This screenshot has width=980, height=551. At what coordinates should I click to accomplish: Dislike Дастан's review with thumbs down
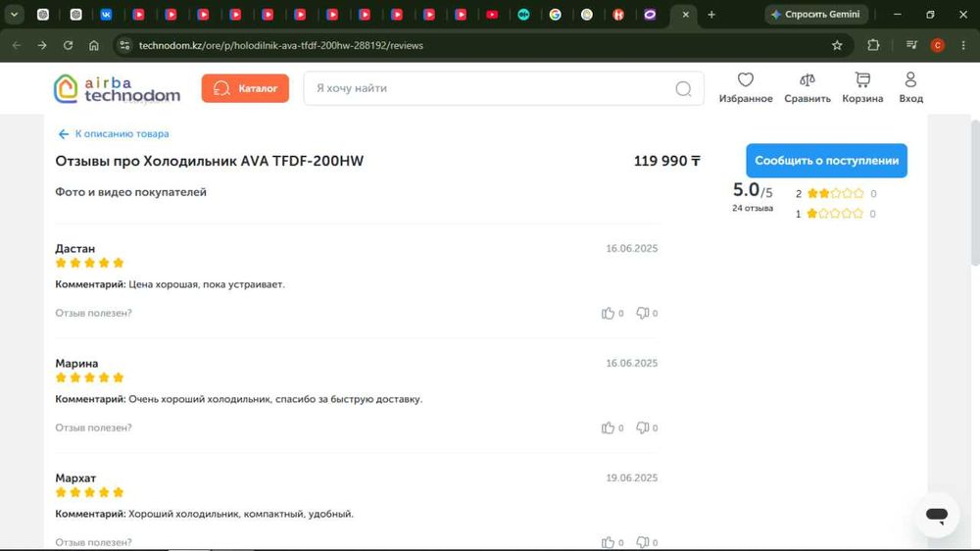coord(642,313)
